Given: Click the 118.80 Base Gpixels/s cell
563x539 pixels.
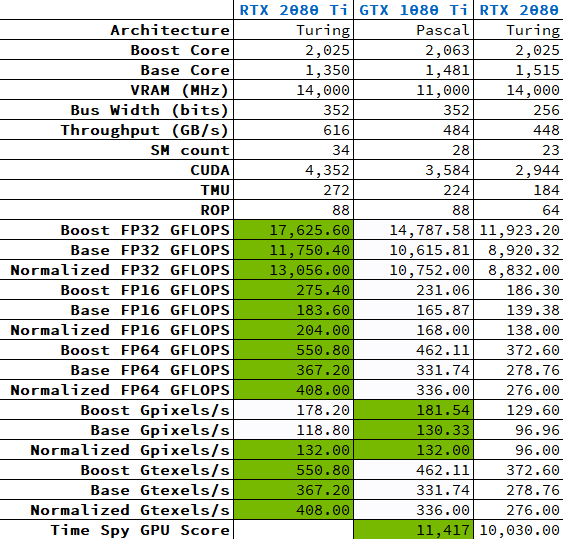Looking at the screenshot, I should pos(293,430).
